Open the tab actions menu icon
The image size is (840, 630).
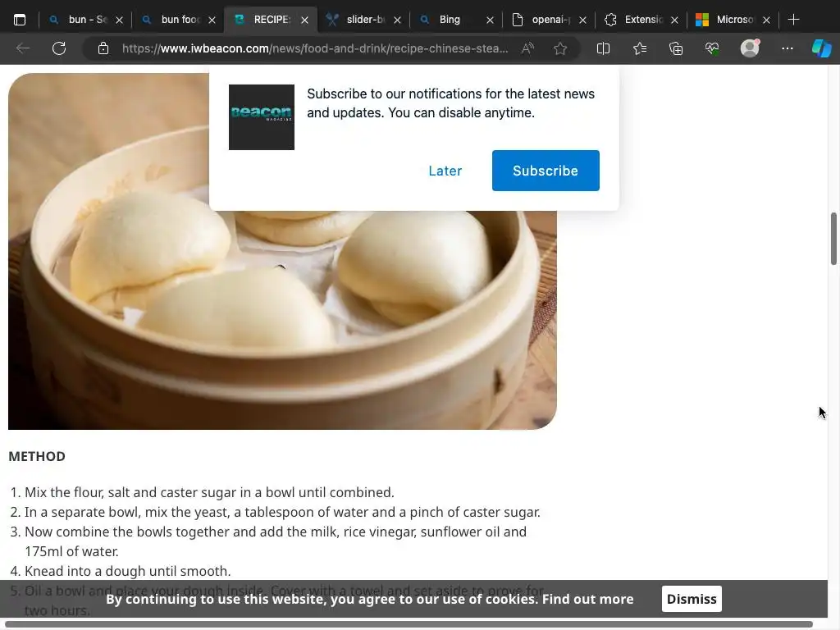(20, 20)
